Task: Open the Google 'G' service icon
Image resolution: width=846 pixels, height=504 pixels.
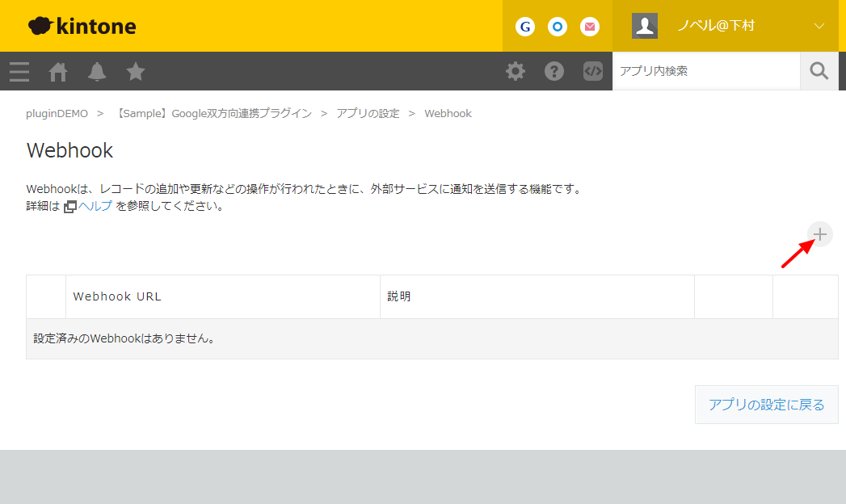Action: coord(525,27)
